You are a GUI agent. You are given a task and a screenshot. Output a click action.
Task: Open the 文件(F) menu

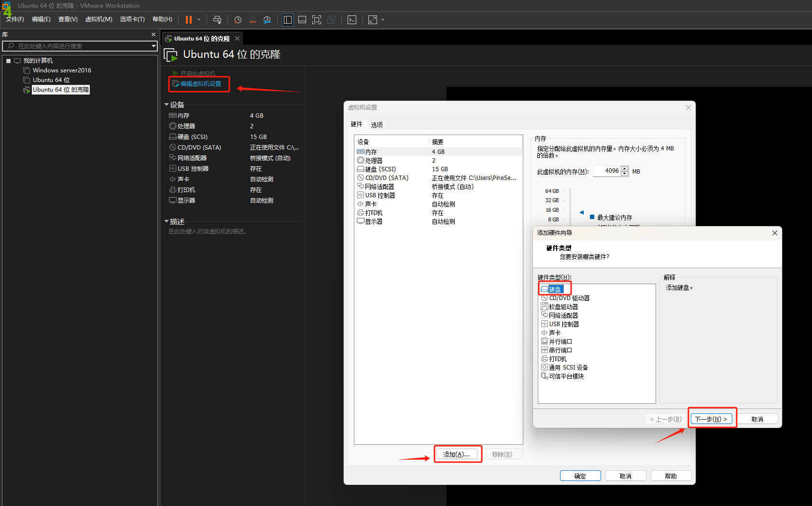[x=15, y=19]
